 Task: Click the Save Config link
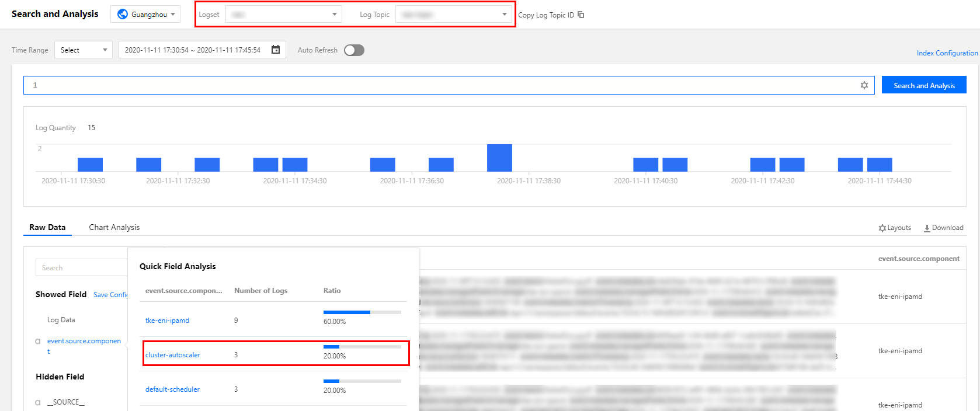110,295
